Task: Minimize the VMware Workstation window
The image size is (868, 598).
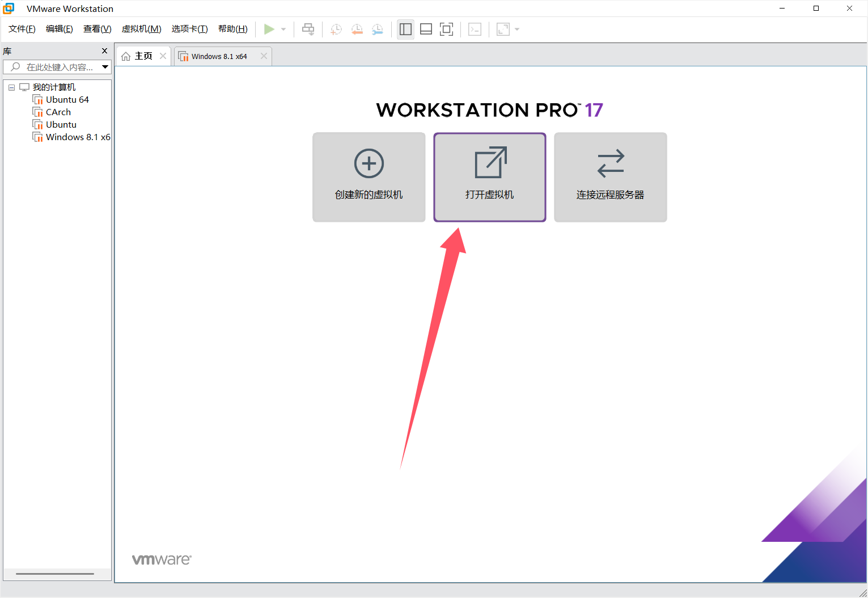Action: coord(782,9)
